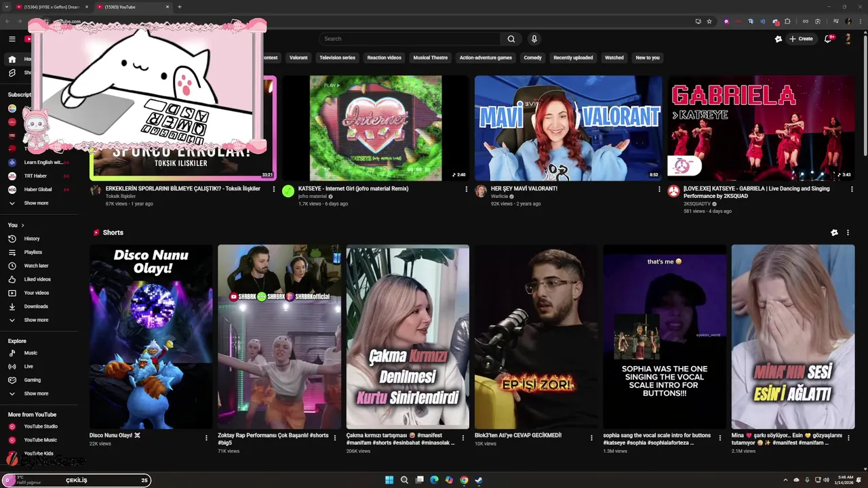
Task: Open Steam from the taskbar
Action: pos(479,480)
